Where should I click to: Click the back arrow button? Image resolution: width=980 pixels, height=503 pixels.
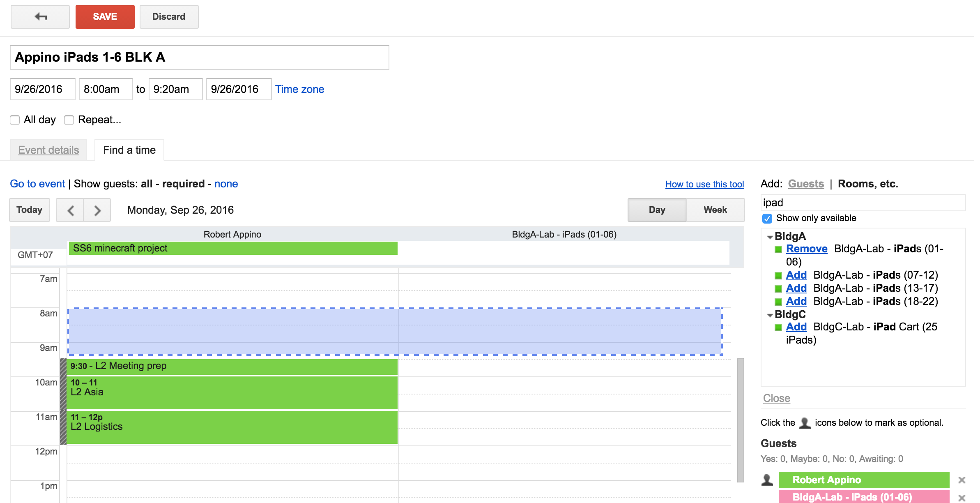point(40,17)
